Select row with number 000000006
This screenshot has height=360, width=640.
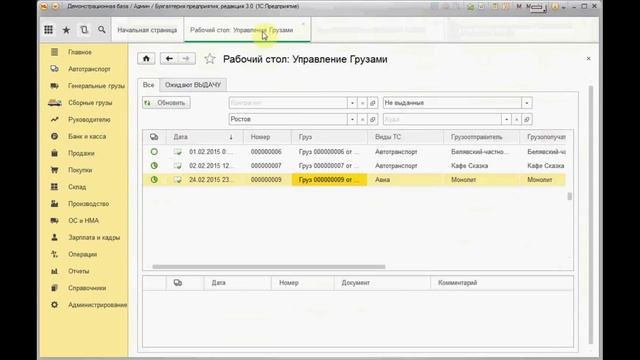tap(354, 152)
